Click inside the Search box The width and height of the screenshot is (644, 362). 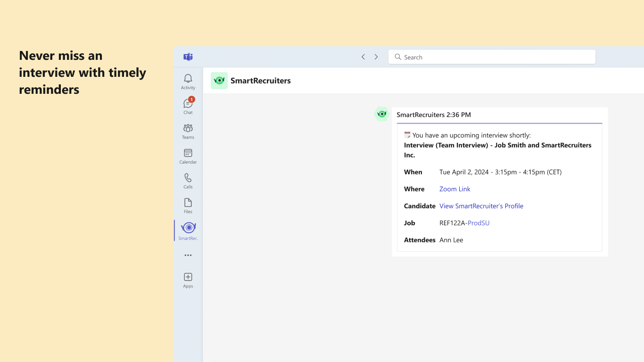(492, 57)
